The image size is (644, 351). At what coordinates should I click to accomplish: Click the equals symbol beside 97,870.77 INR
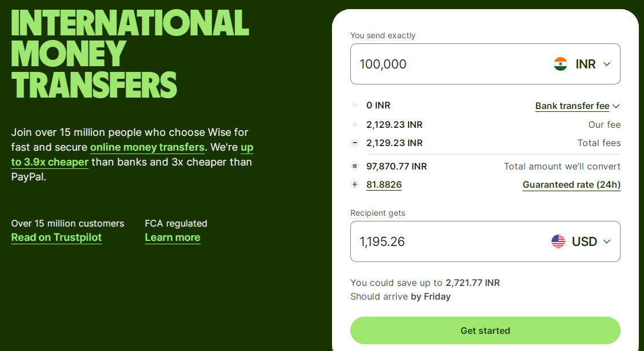pyautogui.click(x=355, y=167)
